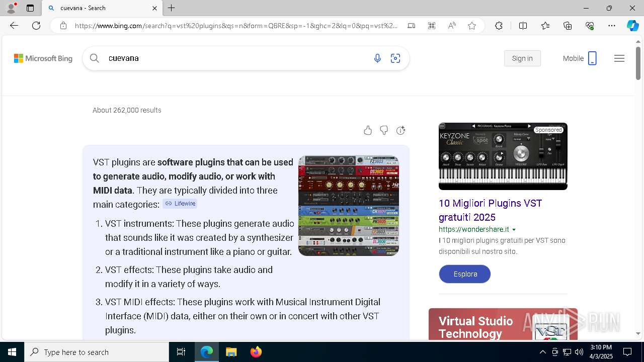This screenshot has width=644, height=362.
Task: Open Browser essentials
Action: 590,26
